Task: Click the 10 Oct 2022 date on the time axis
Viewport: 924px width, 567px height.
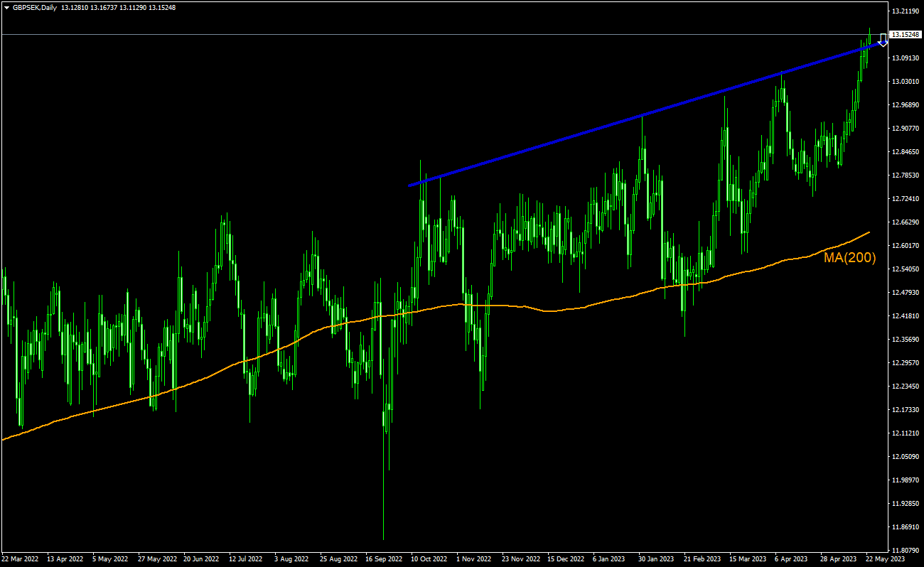Action: click(x=428, y=558)
